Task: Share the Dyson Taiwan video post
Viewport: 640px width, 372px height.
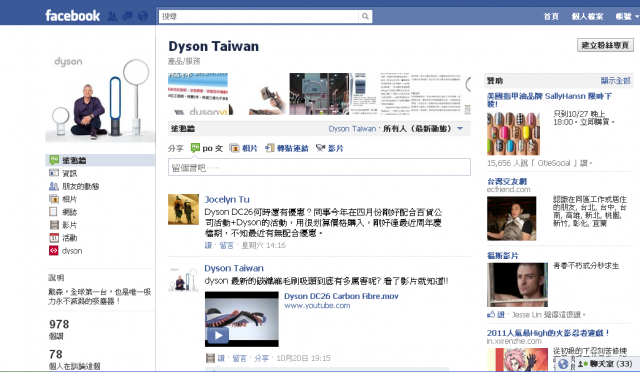Action: click(261, 359)
